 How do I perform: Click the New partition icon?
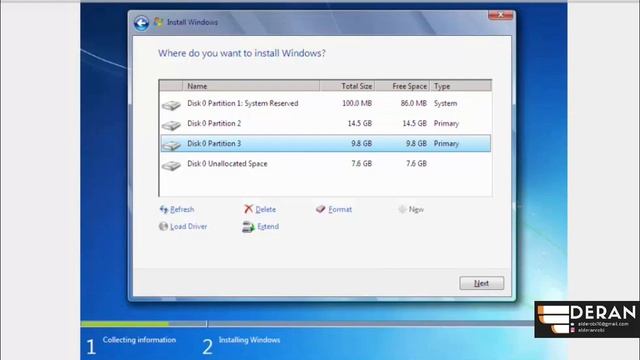402,209
